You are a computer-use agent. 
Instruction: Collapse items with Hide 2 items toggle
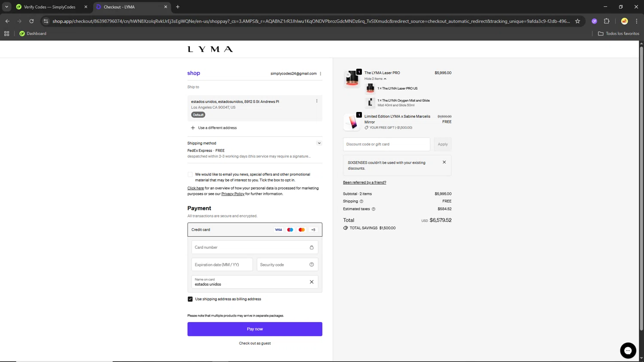[375, 79]
